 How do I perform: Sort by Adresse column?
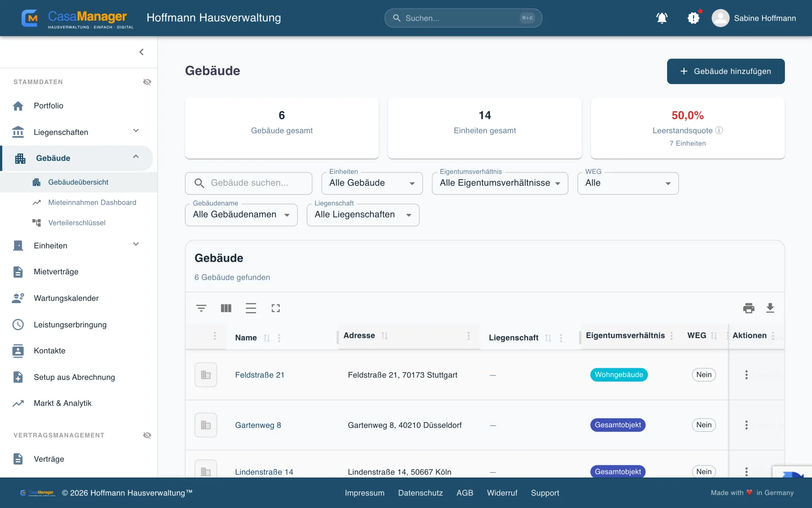click(x=384, y=336)
